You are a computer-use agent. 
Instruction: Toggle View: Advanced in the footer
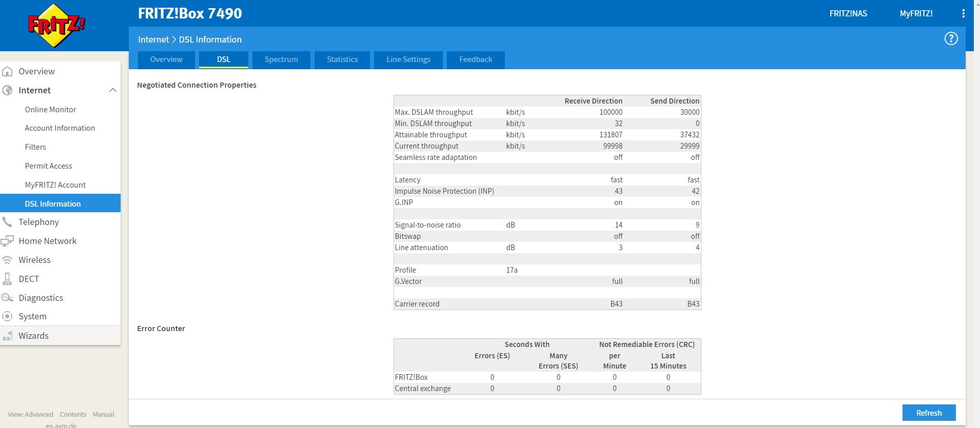tap(30, 414)
